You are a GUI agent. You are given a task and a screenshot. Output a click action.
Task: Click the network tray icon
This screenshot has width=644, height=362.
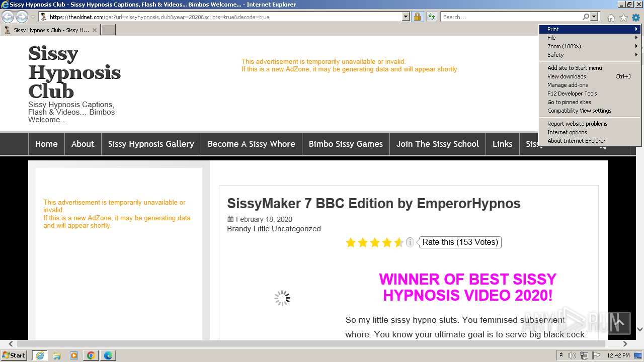(x=584, y=355)
